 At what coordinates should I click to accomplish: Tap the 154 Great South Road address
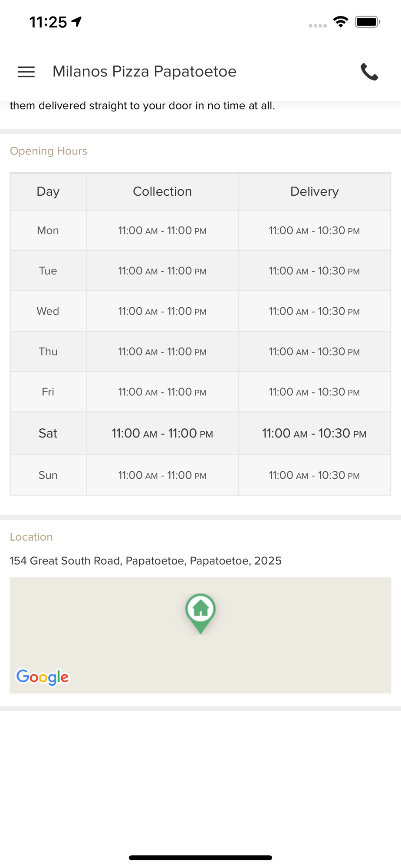[x=146, y=561]
